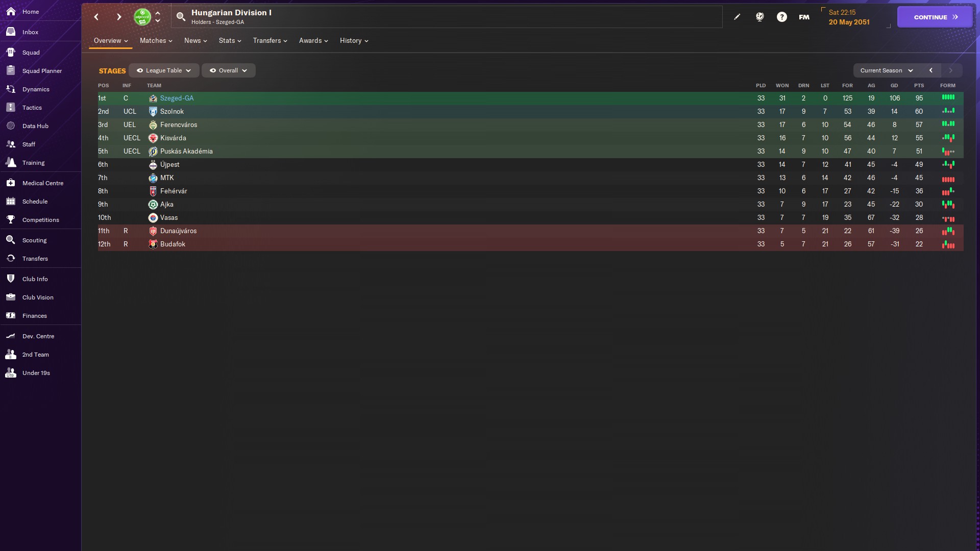980x551 pixels.
Task: Go back with the left arrow
Action: point(96,17)
